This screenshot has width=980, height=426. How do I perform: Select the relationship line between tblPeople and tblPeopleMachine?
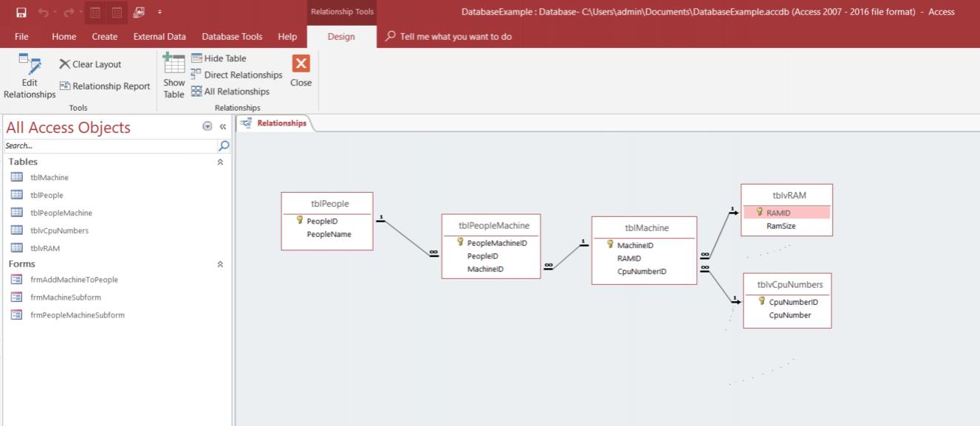coord(408,238)
